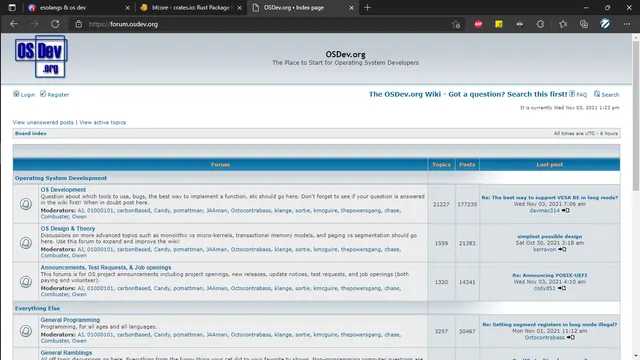Open the yellow notes extension icon
The height and width of the screenshot is (360, 640).
[x=499, y=24]
